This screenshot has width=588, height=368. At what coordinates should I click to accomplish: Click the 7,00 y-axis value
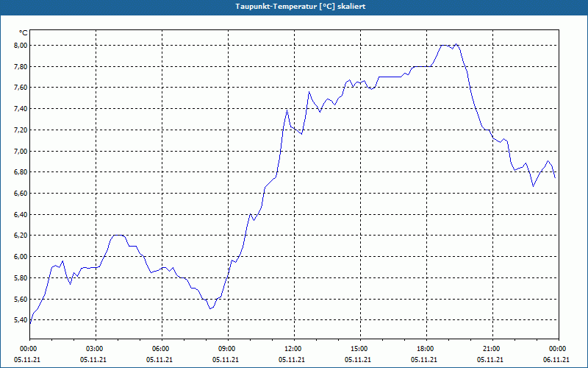click(21, 151)
